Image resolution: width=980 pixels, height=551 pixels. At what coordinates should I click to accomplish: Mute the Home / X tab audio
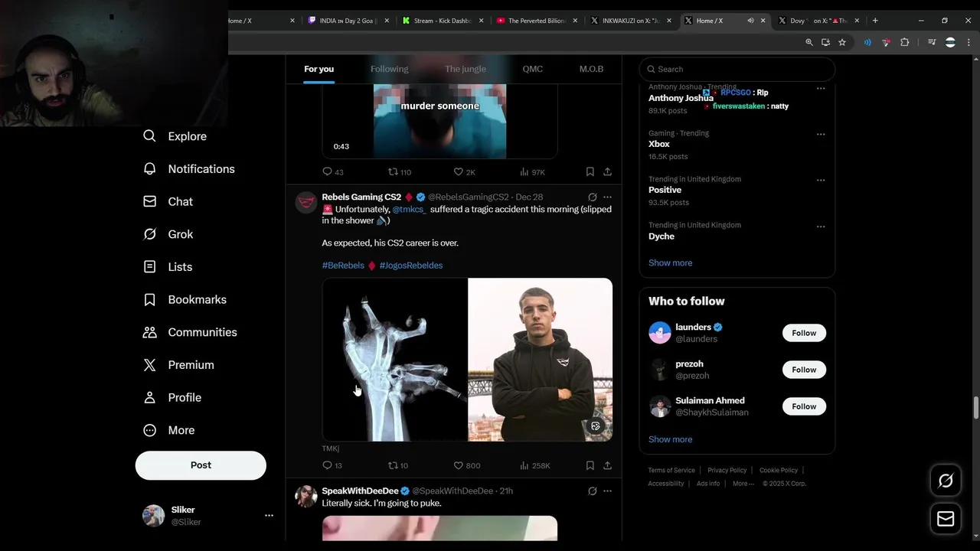(750, 21)
